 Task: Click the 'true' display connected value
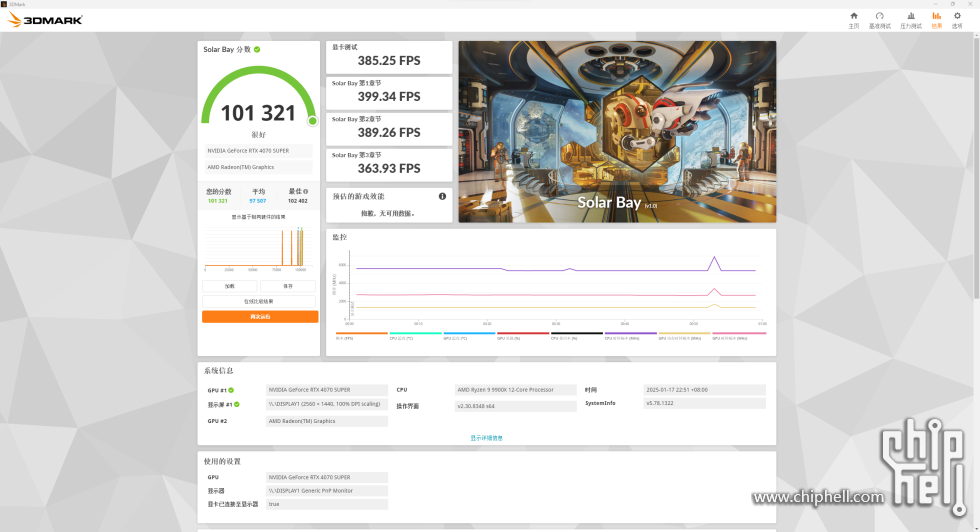click(x=327, y=504)
